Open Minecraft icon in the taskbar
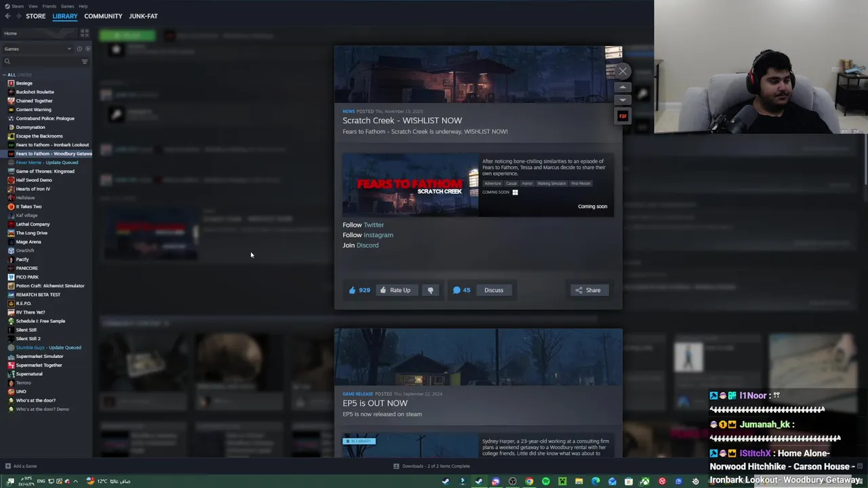868x488 pixels. point(562,481)
